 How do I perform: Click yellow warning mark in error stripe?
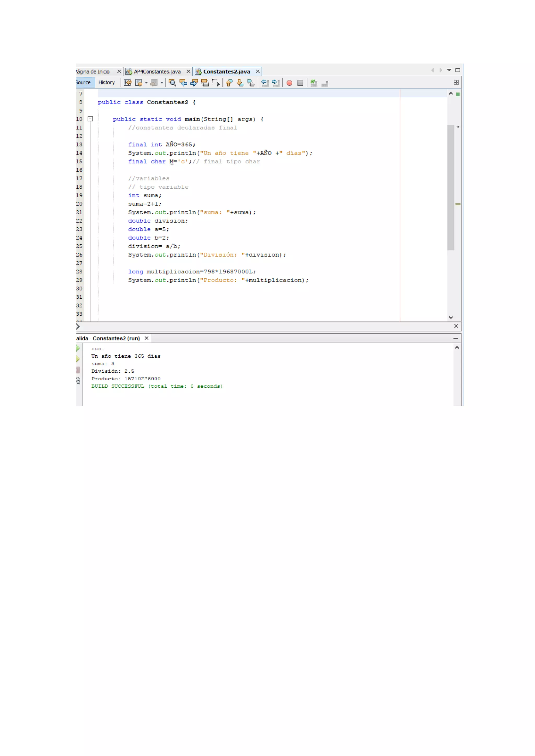458,204
